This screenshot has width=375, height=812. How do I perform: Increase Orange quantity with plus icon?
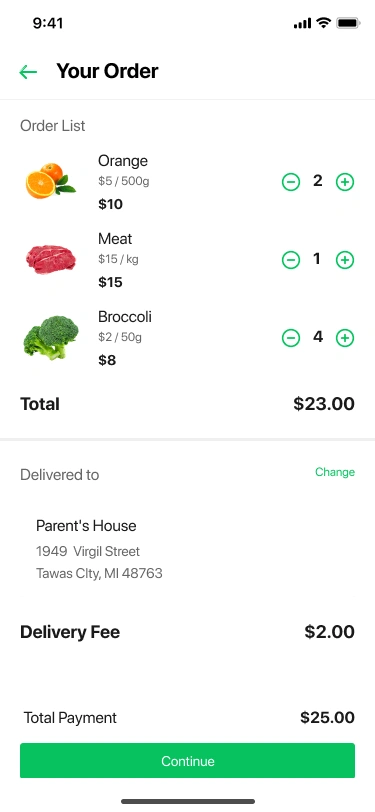[x=345, y=182]
